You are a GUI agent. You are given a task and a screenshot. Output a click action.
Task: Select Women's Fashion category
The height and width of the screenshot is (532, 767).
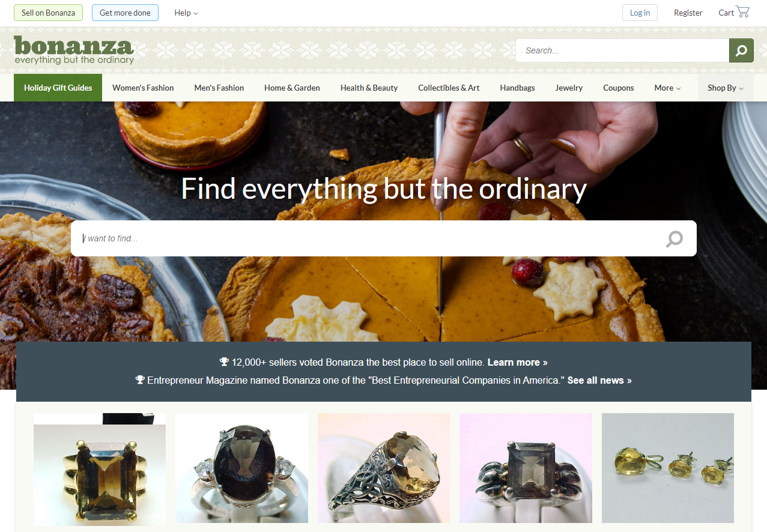pos(143,88)
